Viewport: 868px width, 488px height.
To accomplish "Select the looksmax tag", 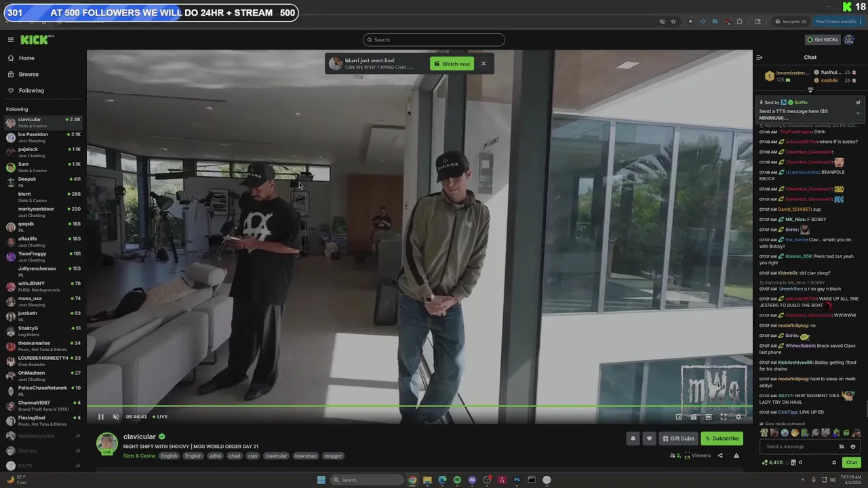I will 305,456.
